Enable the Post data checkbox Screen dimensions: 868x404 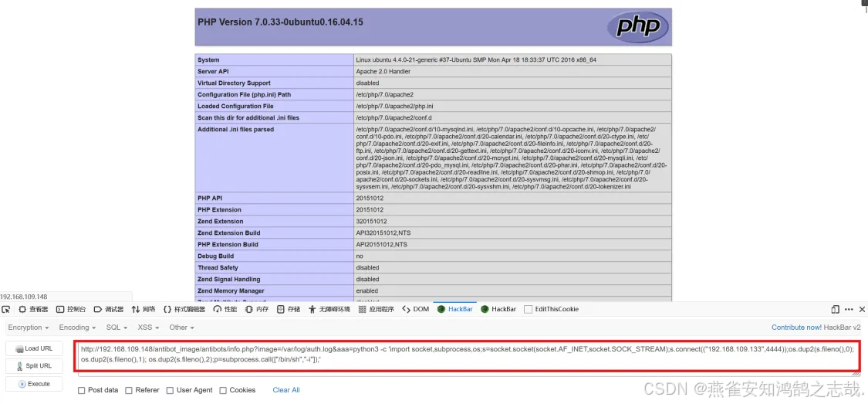pos(81,390)
